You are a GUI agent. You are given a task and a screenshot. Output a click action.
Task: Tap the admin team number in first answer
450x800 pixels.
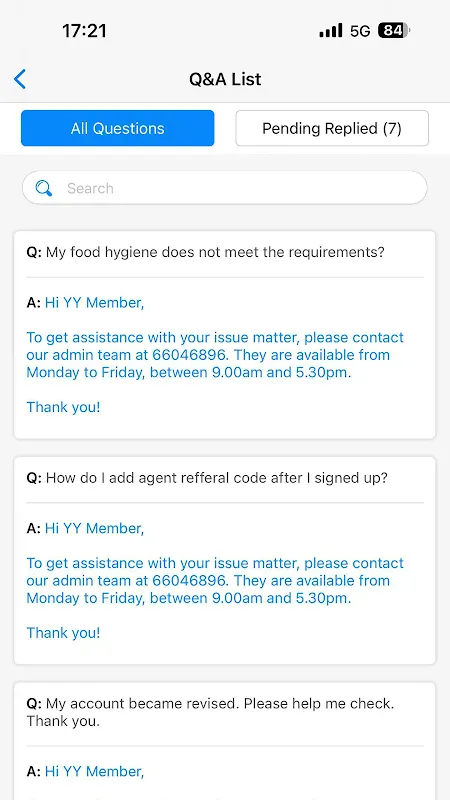coord(188,355)
